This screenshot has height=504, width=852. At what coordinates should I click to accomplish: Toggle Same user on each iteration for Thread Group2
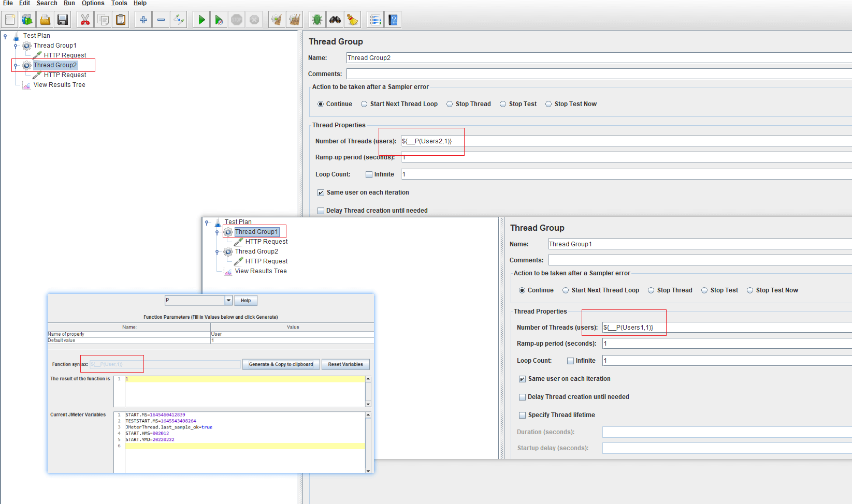[x=321, y=192]
